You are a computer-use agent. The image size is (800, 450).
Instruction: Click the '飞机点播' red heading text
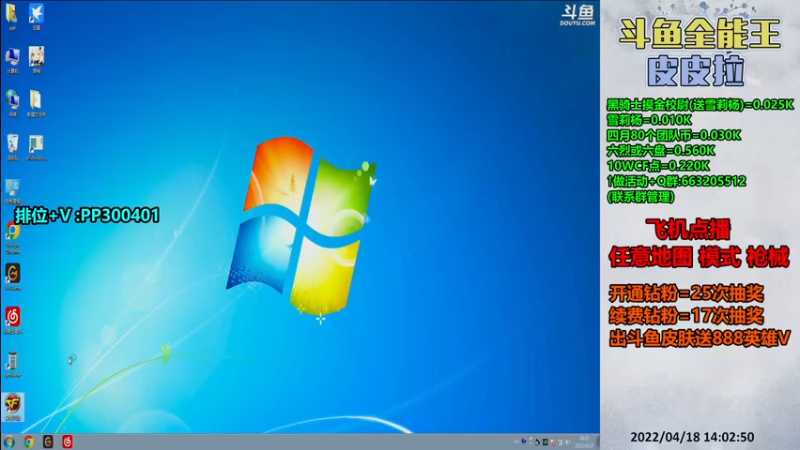(688, 230)
